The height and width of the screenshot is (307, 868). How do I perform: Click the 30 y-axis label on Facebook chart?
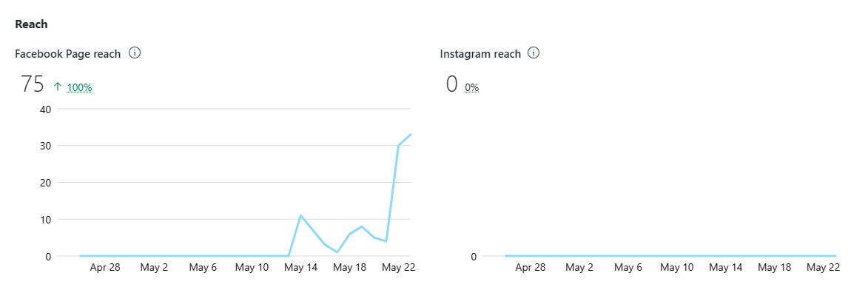45,146
